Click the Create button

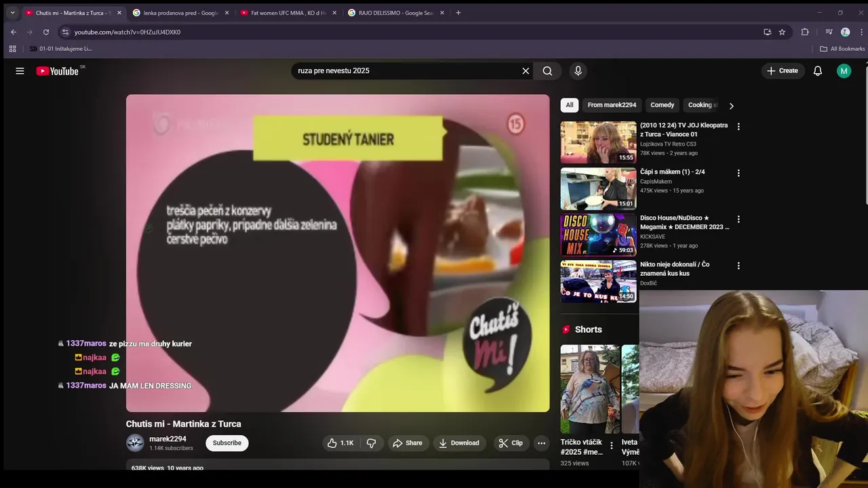(783, 70)
